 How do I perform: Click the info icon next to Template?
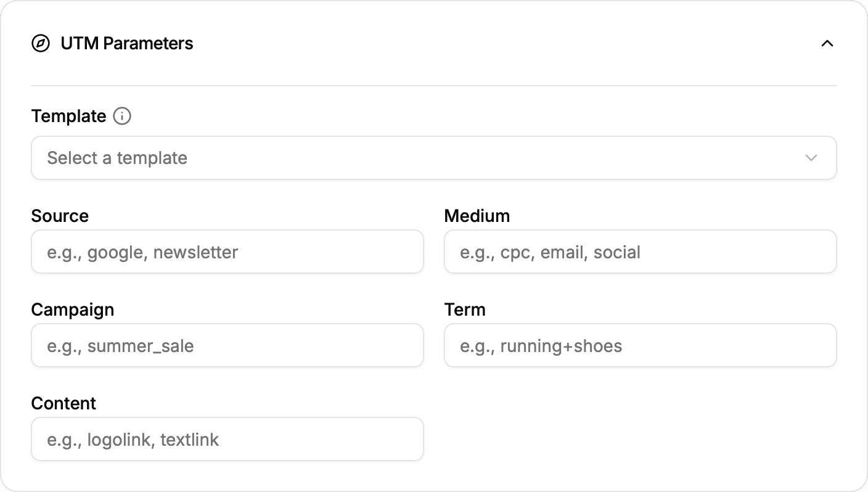(x=122, y=116)
